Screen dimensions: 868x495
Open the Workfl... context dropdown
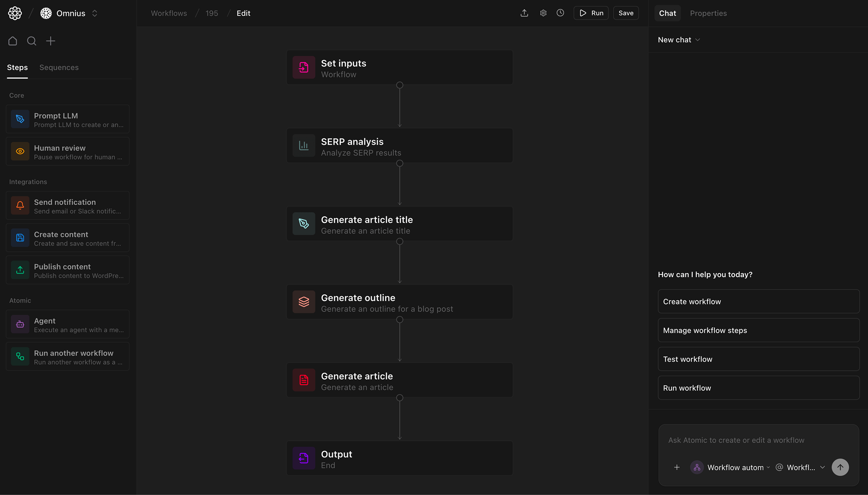pos(801,467)
